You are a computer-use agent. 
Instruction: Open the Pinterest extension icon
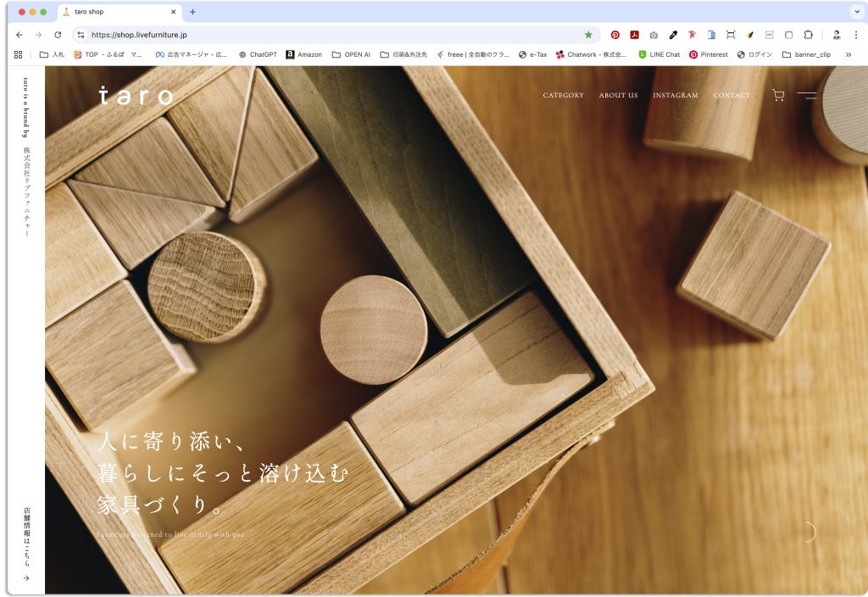point(615,35)
